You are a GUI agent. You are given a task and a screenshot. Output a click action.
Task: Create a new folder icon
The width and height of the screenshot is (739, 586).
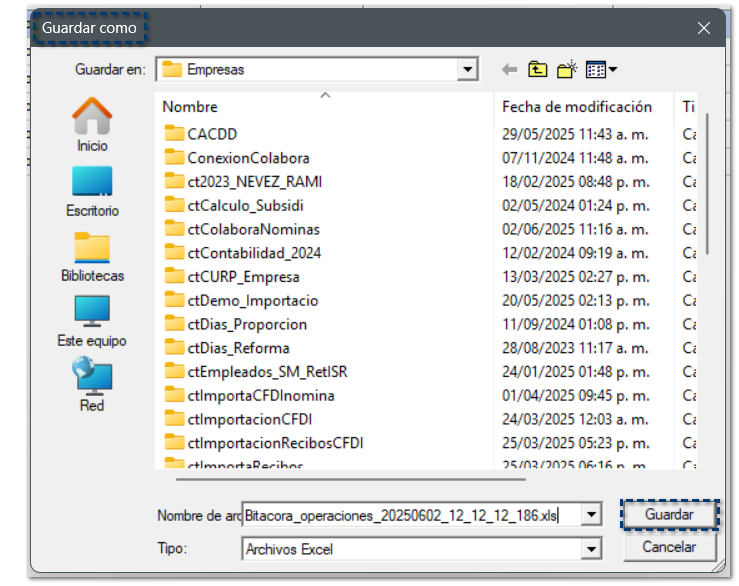point(567,69)
